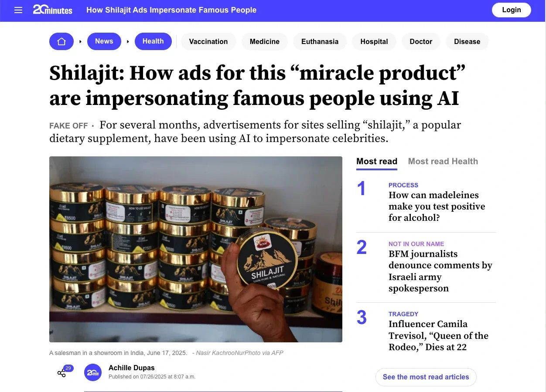The height and width of the screenshot is (392, 546).
Task: Click the breadcrumb arrow before Health
Action: (x=128, y=41)
